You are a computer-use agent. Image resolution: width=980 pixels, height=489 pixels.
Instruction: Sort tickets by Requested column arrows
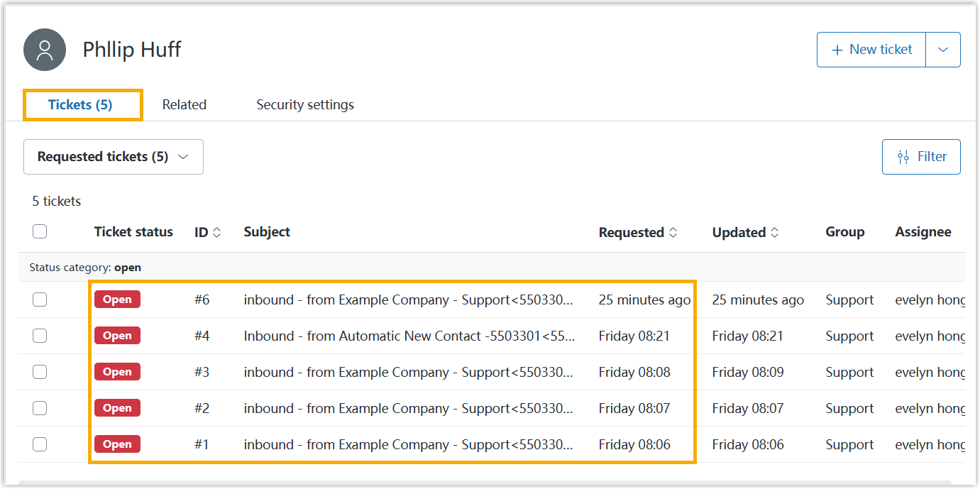pos(673,233)
